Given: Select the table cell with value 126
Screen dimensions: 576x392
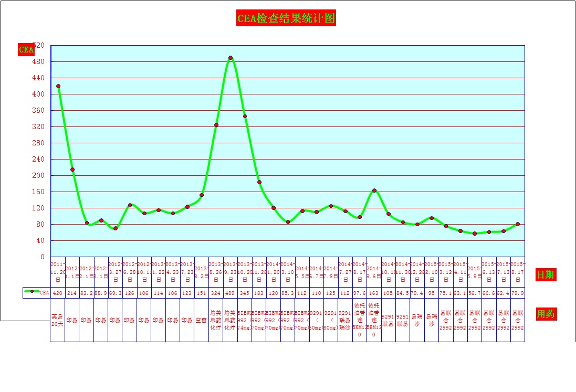Looking at the screenshot, I should (x=130, y=293).
